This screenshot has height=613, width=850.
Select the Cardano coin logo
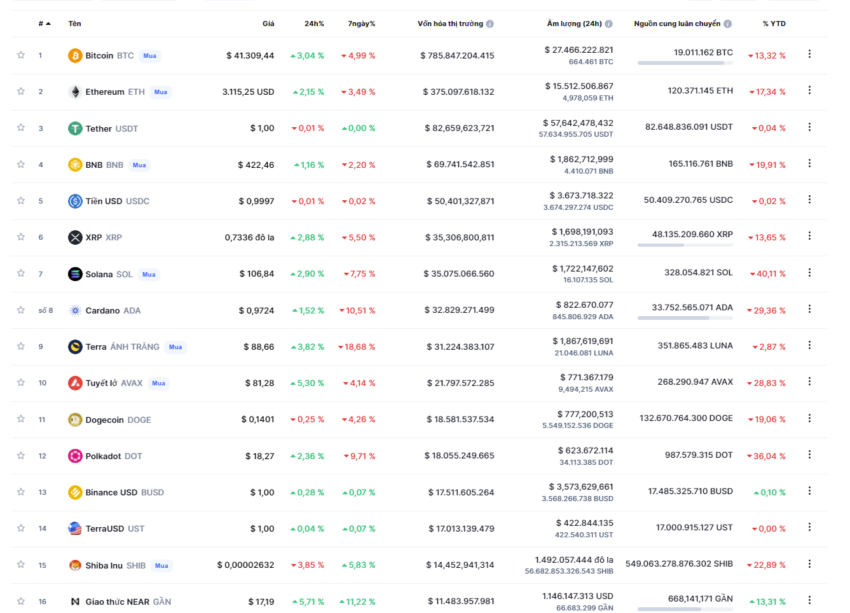(75, 311)
